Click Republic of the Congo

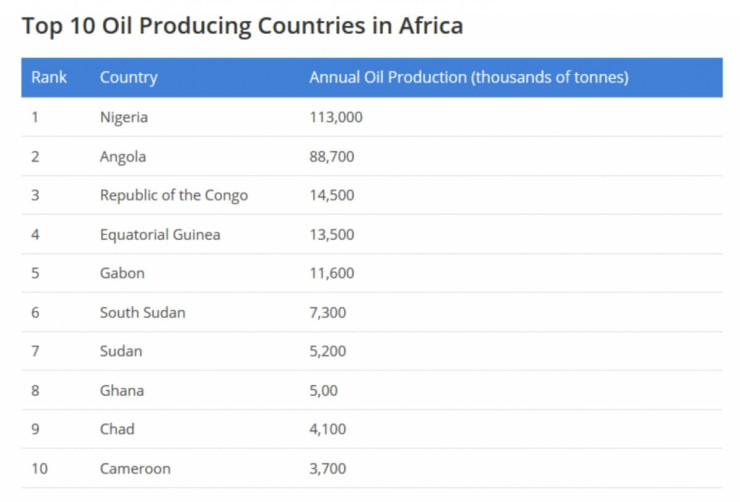tap(173, 195)
